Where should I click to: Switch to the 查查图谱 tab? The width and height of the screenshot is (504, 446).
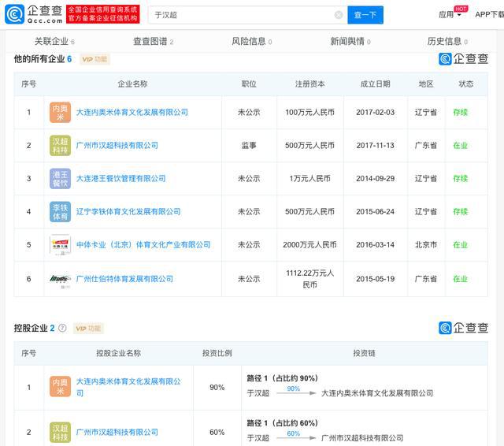pos(152,41)
